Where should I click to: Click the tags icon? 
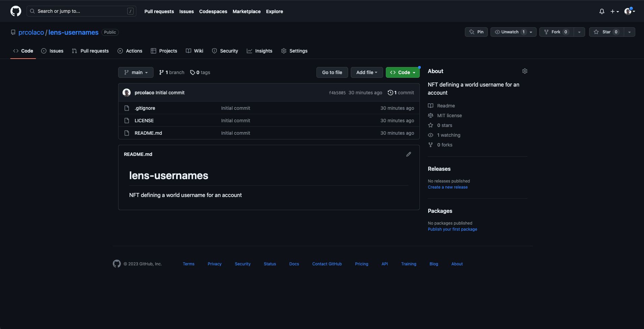[x=193, y=72]
